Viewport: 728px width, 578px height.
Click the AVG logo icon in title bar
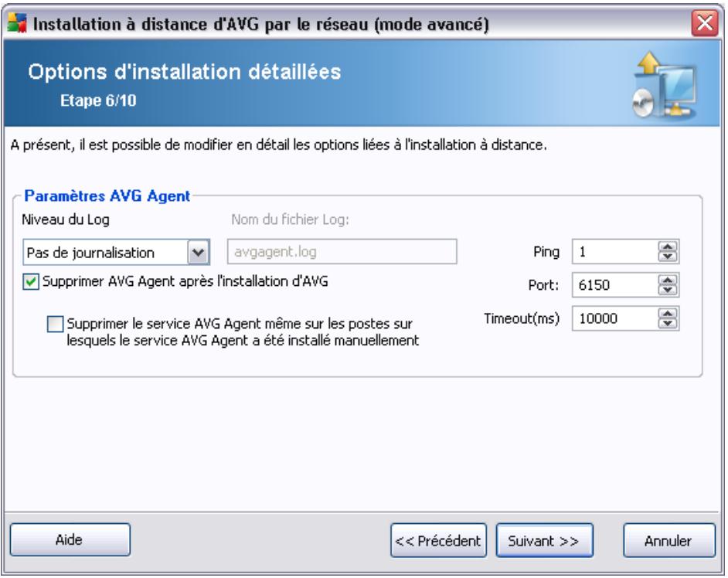pyautogui.click(x=18, y=22)
